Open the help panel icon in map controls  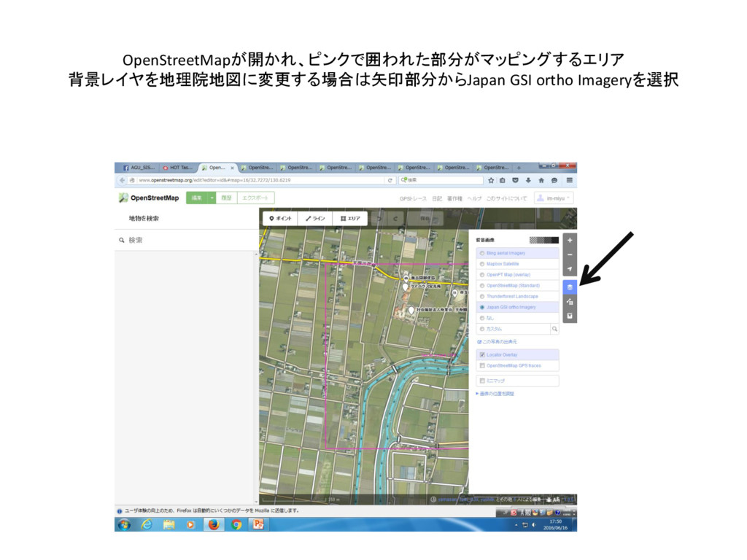tap(570, 316)
